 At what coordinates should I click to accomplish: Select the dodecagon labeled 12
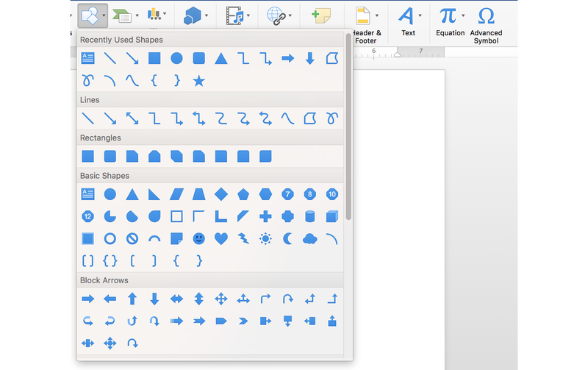(x=87, y=216)
